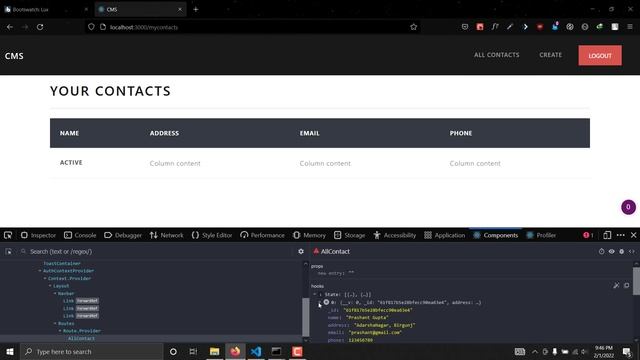
Task: Click log component data bug icon
Action: click(x=622, y=251)
